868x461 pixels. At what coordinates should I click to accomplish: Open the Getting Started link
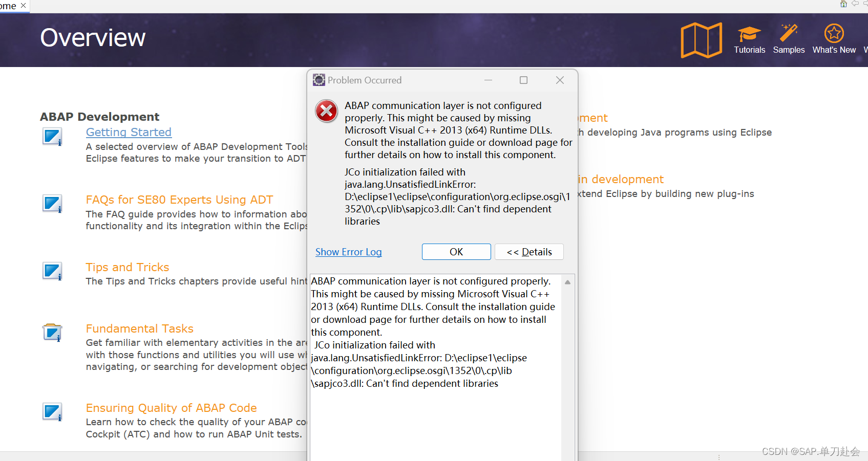[129, 132]
